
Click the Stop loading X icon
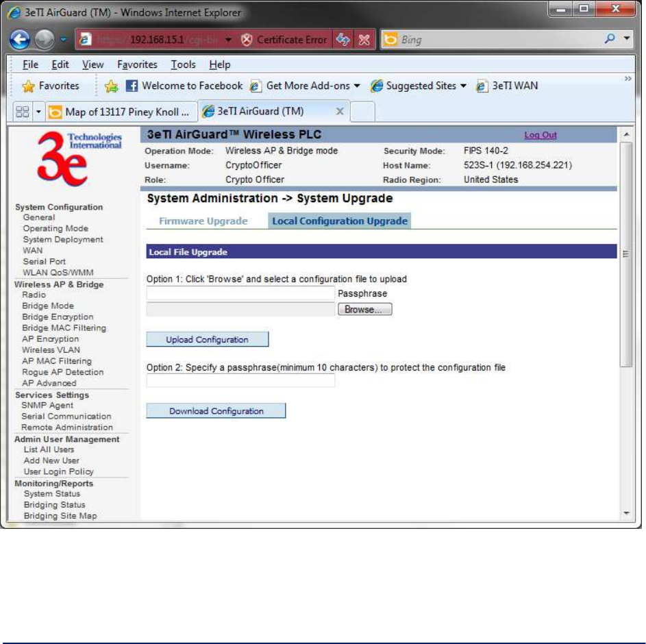364,40
